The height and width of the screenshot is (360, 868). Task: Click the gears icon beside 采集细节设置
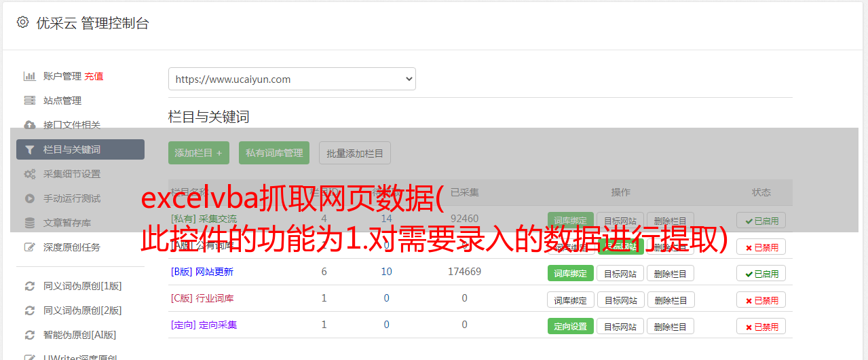[30, 174]
